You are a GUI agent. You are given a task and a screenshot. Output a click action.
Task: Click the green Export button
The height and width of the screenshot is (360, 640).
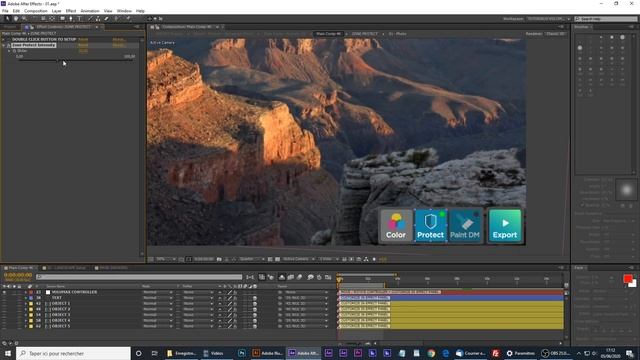pos(505,226)
